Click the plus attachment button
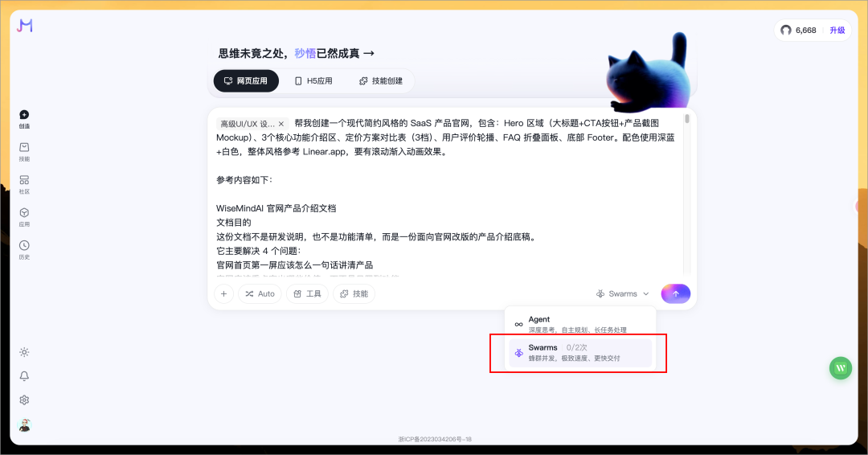Screen dimensions: 868x455 [x=223, y=293]
